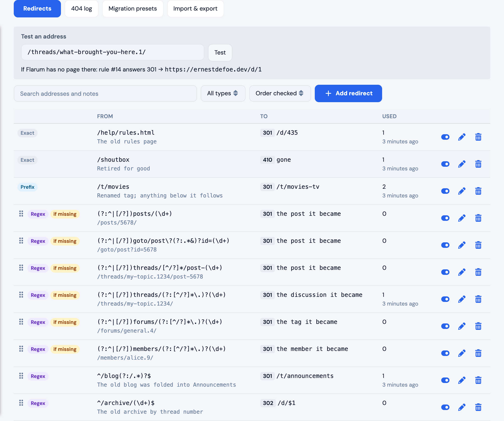The height and width of the screenshot is (421, 504).
Task: Open the Order checked sort dropdown
Action: coord(280,93)
